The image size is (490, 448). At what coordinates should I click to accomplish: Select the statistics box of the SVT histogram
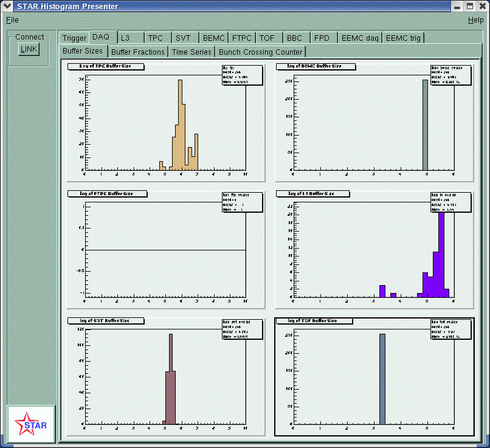click(x=242, y=329)
